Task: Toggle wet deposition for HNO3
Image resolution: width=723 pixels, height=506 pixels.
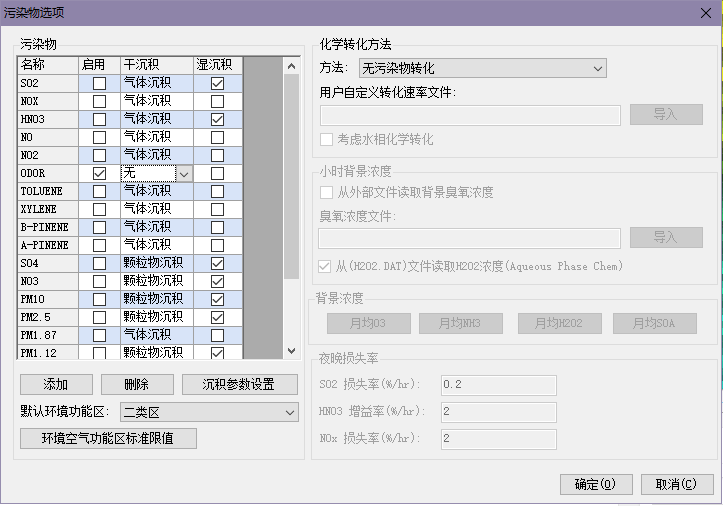Action: [x=217, y=120]
